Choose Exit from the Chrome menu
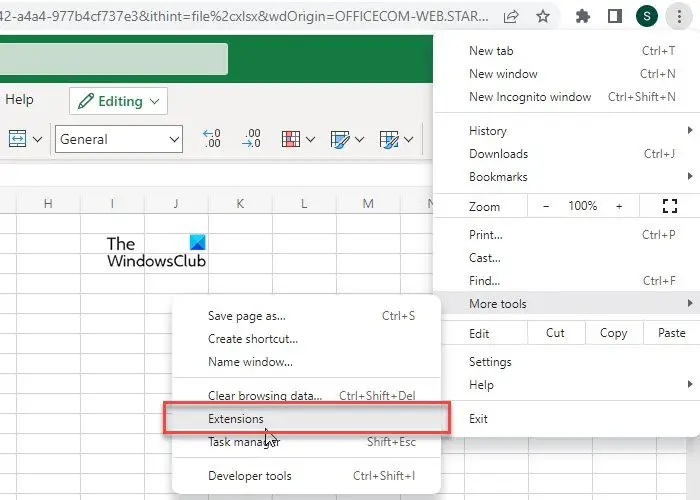 567,419
